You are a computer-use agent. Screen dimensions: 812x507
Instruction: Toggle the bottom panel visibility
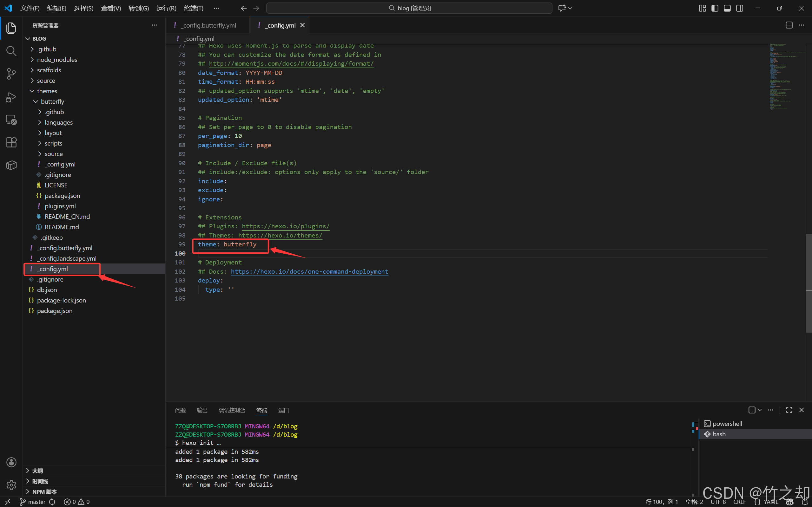[x=727, y=8]
